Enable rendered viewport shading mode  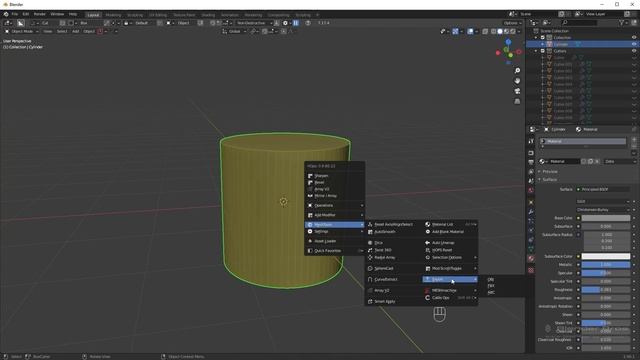[513, 31]
